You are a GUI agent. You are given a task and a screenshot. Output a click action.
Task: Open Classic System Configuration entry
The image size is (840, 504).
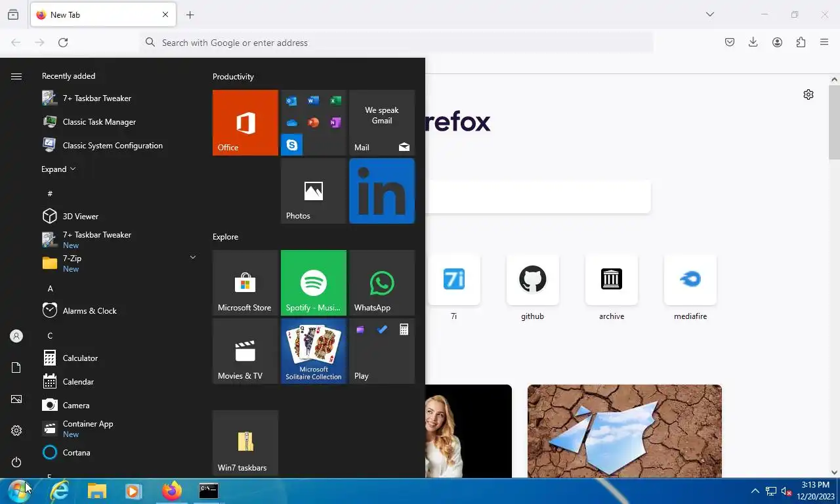(x=119, y=145)
